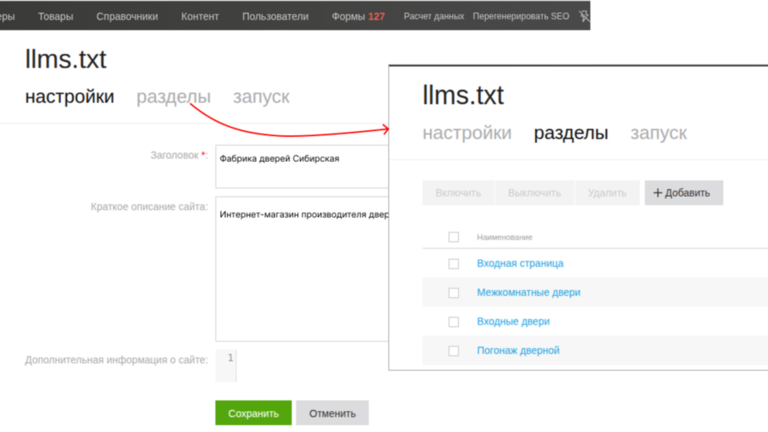Click Перегенерировать SEO in the top bar

(x=521, y=16)
